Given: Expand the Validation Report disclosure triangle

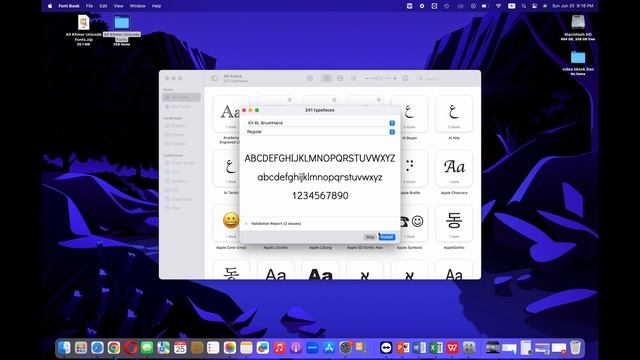Looking at the screenshot, I should pyautogui.click(x=247, y=224).
